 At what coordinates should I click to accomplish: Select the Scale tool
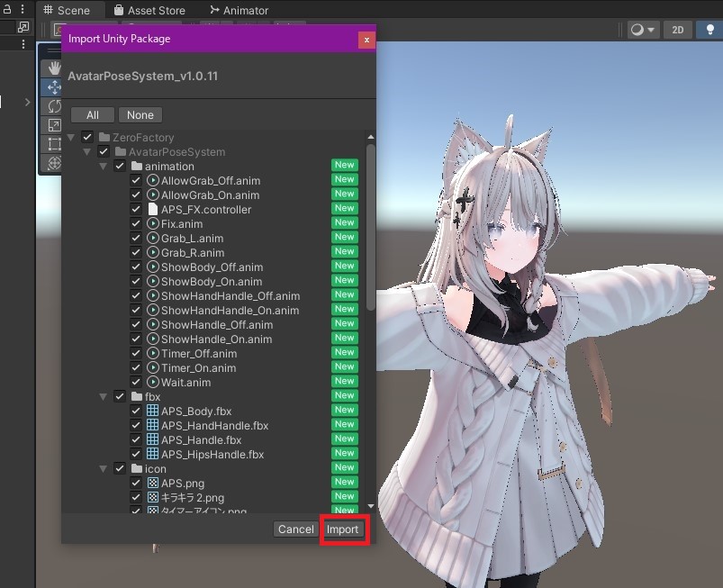click(54, 125)
